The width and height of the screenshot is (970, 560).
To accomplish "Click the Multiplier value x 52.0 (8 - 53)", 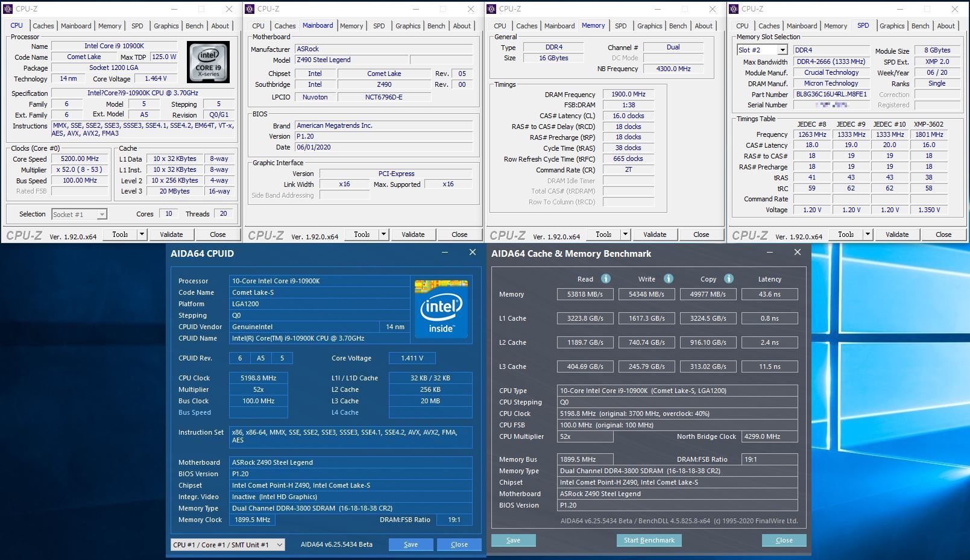I will pyautogui.click(x=80, y=170).
